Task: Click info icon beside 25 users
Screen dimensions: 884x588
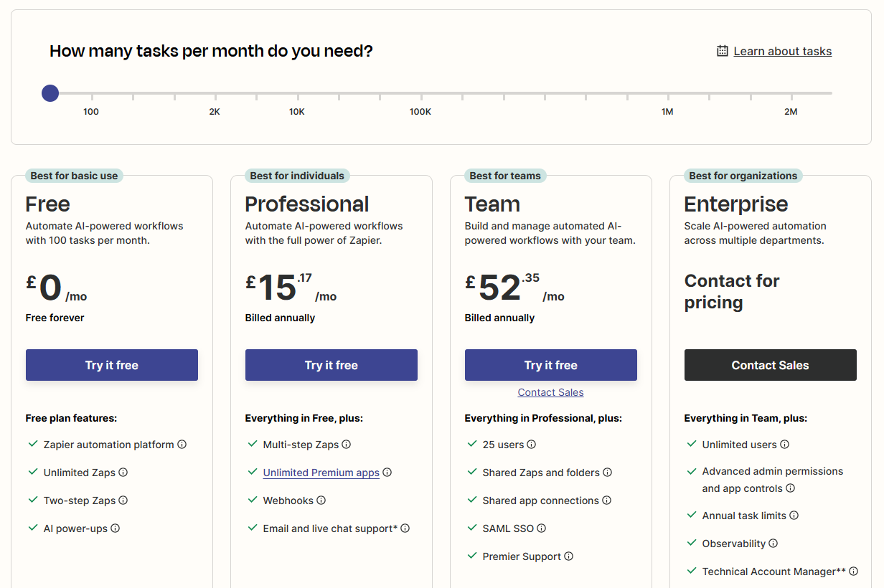Action: point(531,445)
